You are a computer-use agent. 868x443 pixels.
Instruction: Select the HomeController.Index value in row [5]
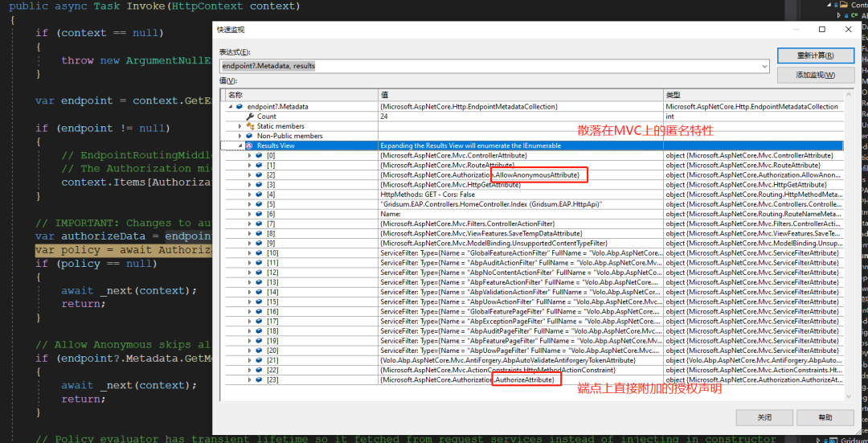click(521, 204)
